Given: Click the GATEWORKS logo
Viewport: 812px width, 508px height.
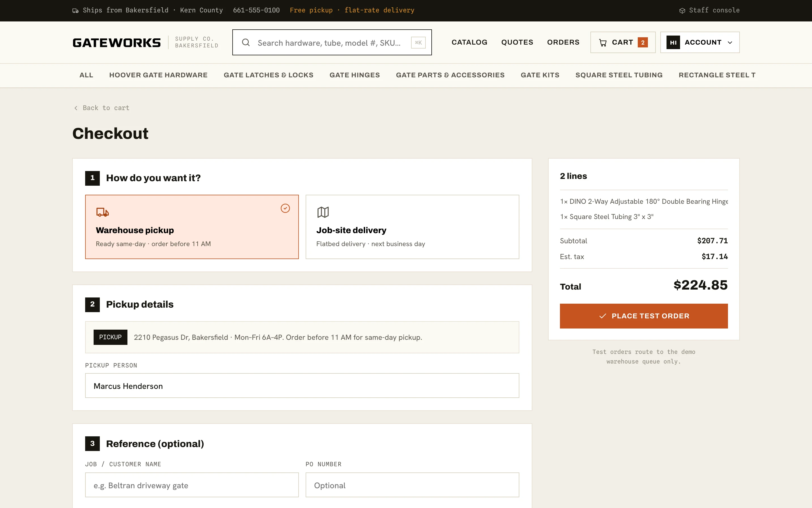Looking at the screenshot, I should (x=116, y=43).
